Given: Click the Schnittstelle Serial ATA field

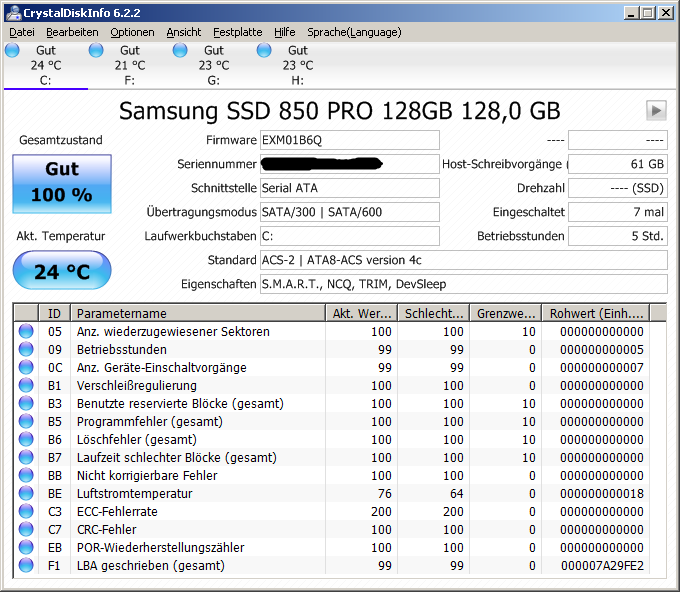Looking at the screenshot, I should click(350, 188).
